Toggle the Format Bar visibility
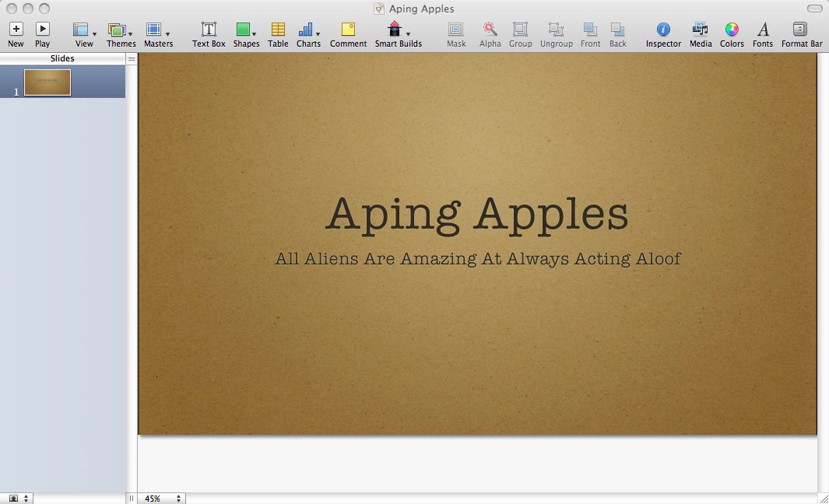 point(801,31)
